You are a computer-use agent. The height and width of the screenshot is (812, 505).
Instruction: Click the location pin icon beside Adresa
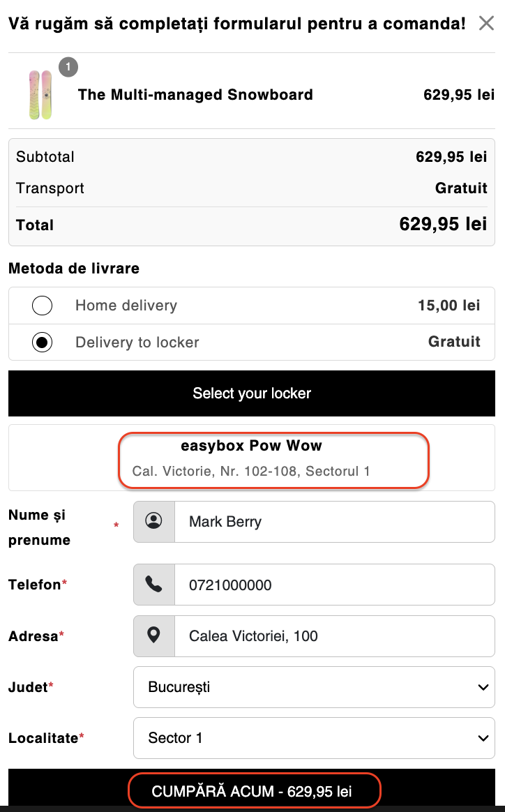coord(154,636)
